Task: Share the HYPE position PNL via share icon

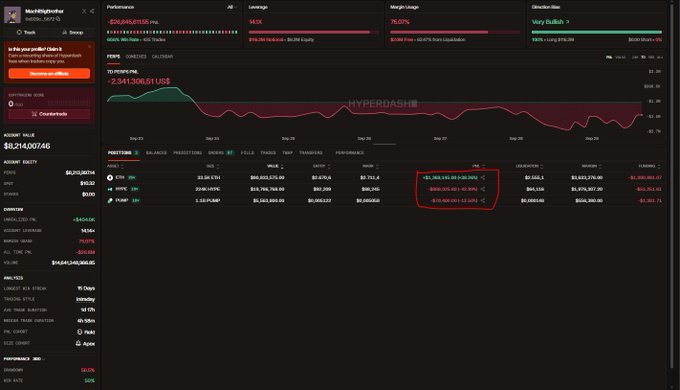Action: pyautogui.click(x=483, y=189)
